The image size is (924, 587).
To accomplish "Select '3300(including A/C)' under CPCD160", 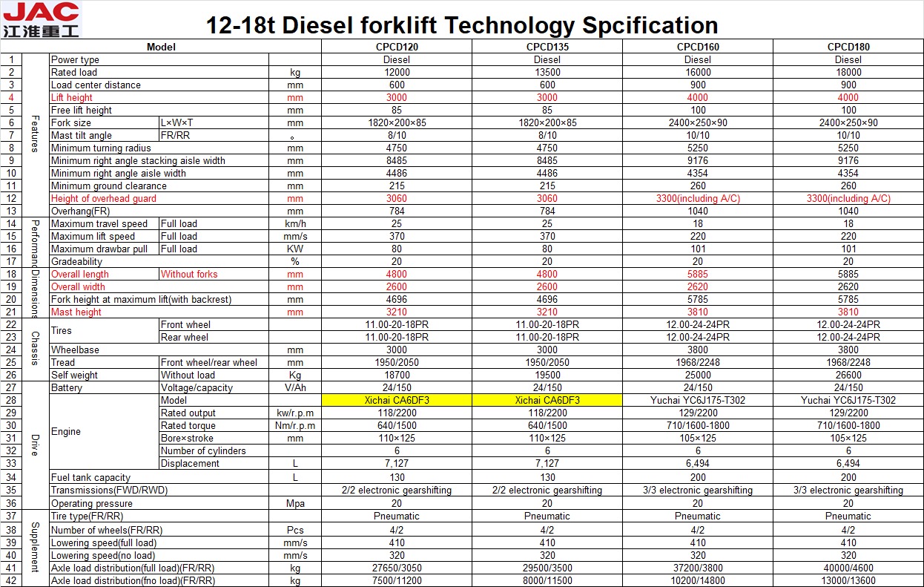I will pyautogui.click(x=698, y=199).
